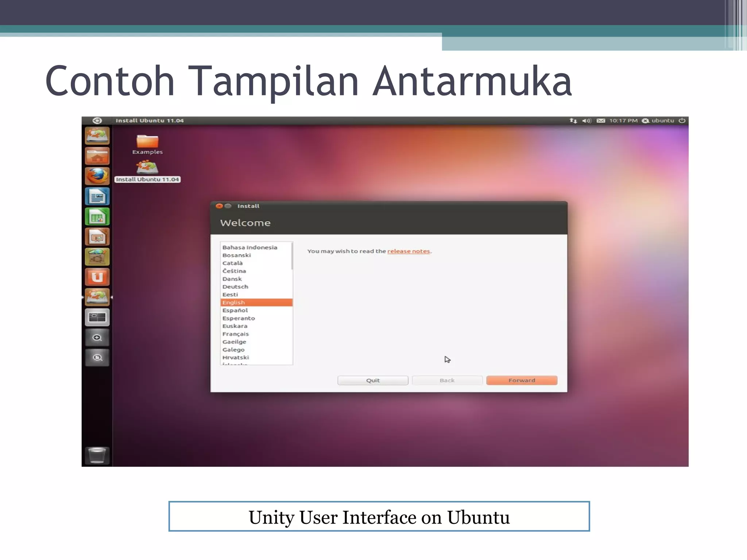Viewport: 747px width, 560px height.
Task: Select Gaeilge in the language list
Action: tap(256, 342)
